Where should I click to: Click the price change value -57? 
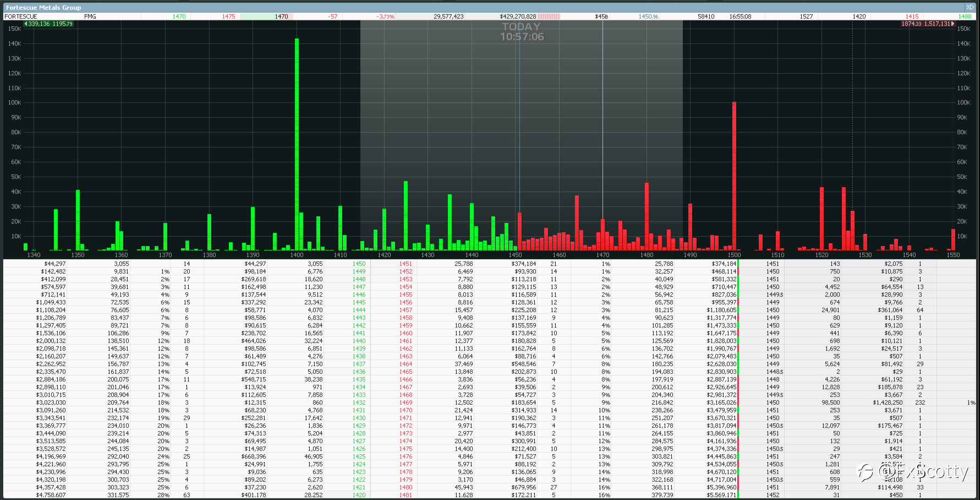pyautogui.click(x=333, y=17)
